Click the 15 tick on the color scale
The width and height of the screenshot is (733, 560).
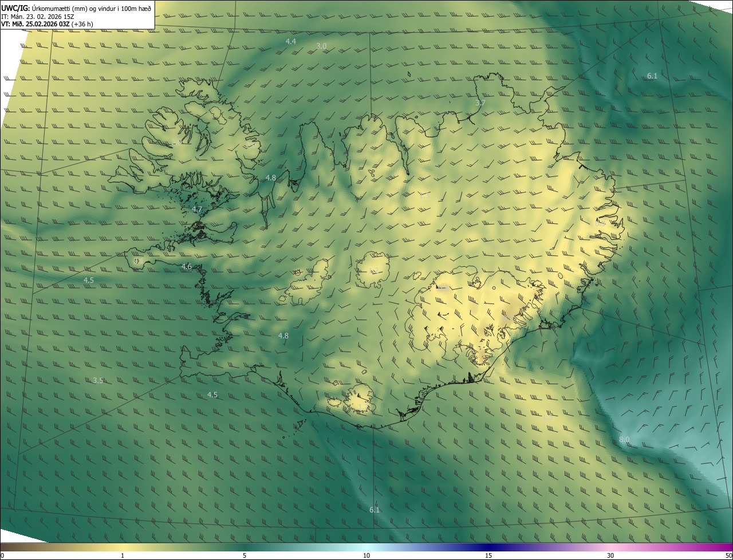tap(488, 555)
